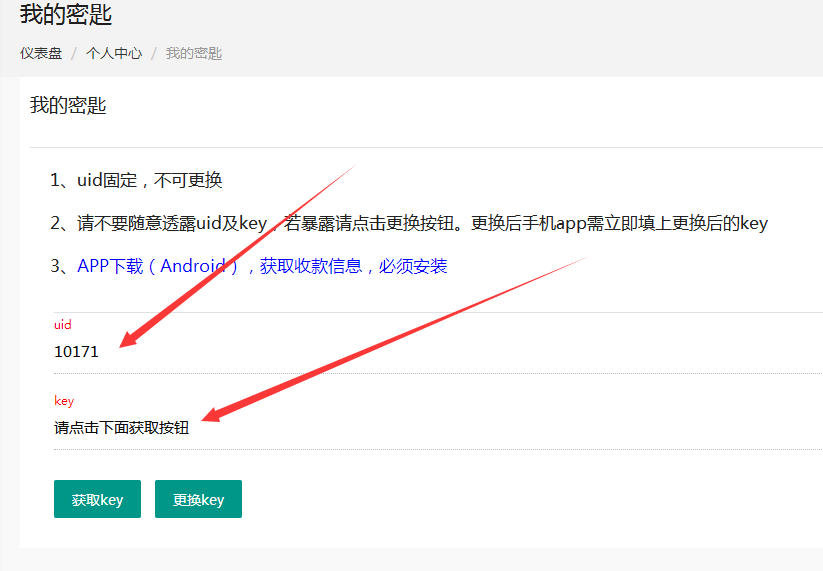
Task: Click the slash separator after 个人中心
Action: (x=154, y=53)
